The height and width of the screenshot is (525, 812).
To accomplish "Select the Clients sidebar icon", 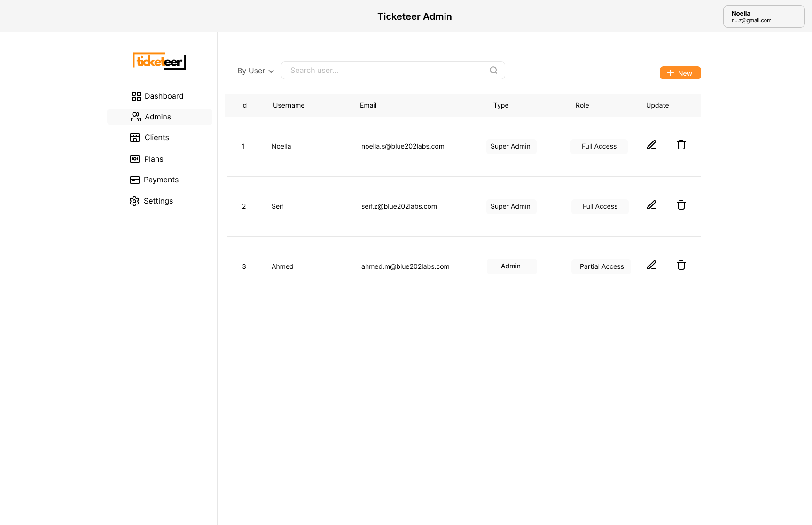I will [x=135, y=137].
